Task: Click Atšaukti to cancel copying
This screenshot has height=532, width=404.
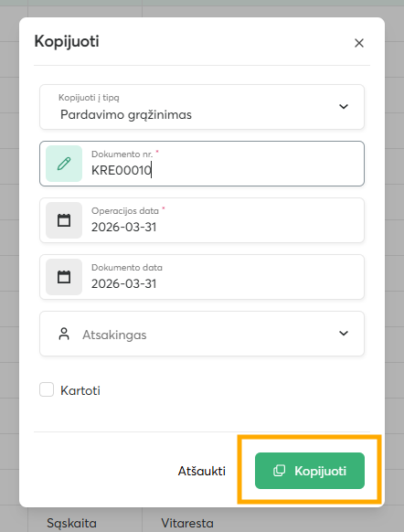Action: (x=202, y=471)
